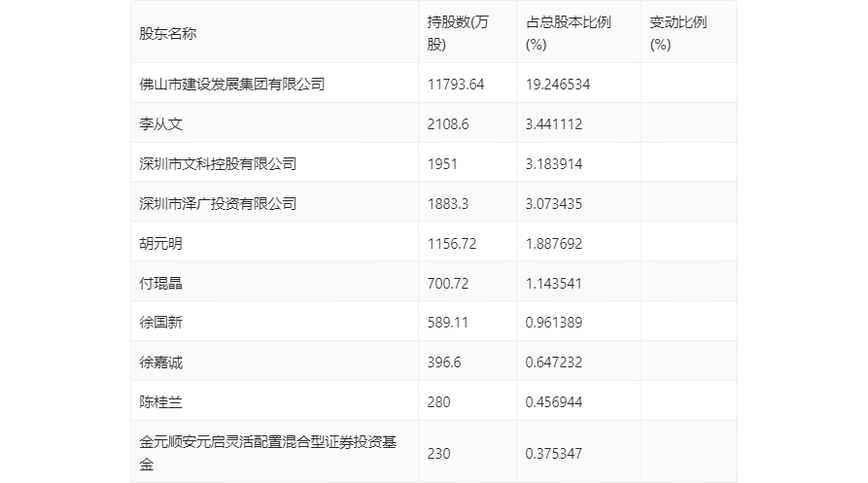868x483 pixels.
Task: Click the 持股数(万股) column header
Action: pyautogui.click(x=458, y=33)
